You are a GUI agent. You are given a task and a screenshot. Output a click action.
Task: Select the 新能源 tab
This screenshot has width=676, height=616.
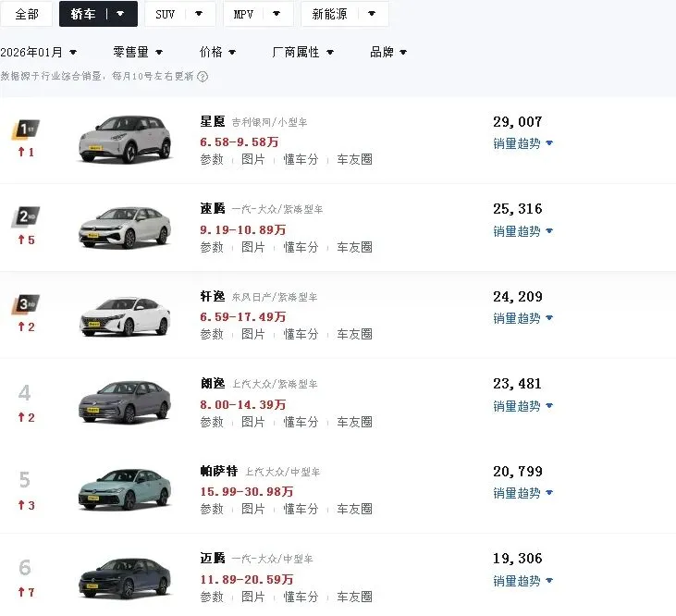(x=344, y=14)
